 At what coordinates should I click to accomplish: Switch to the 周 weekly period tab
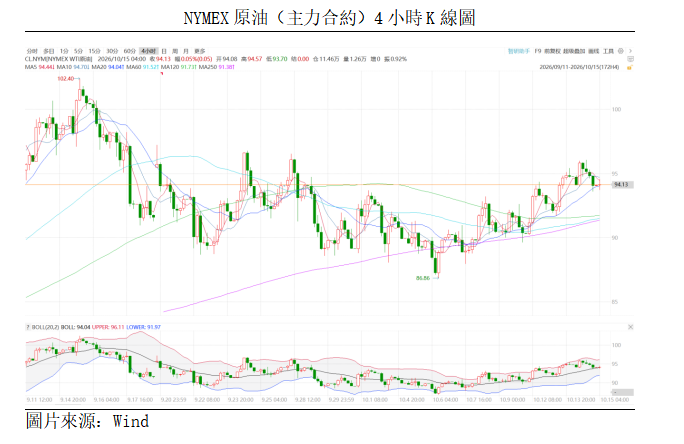coord(175,51)
